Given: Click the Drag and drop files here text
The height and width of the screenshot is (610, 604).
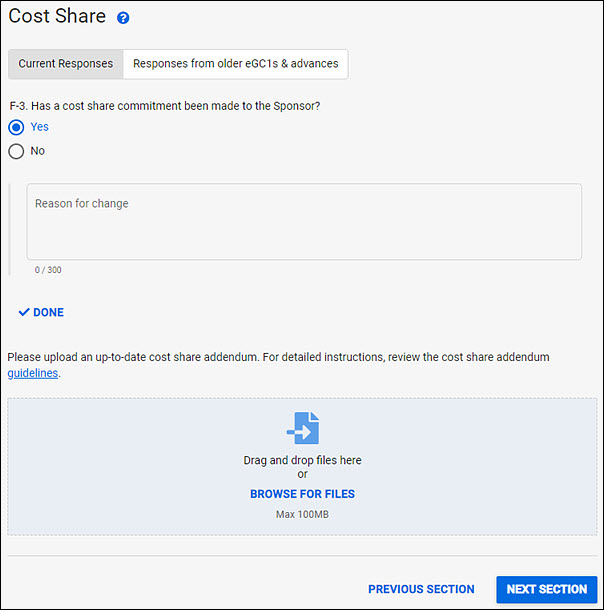Looking at the screenshot, I should point(302,460).
